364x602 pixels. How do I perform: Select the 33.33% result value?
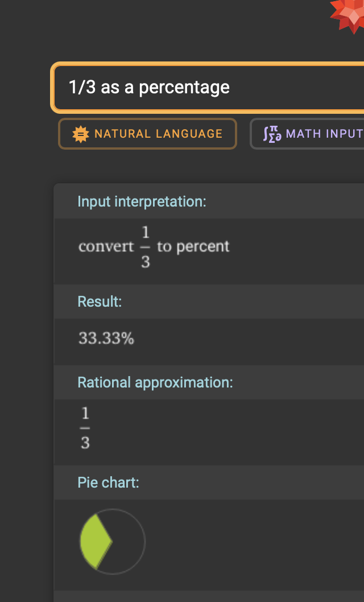tap(106, 339)
